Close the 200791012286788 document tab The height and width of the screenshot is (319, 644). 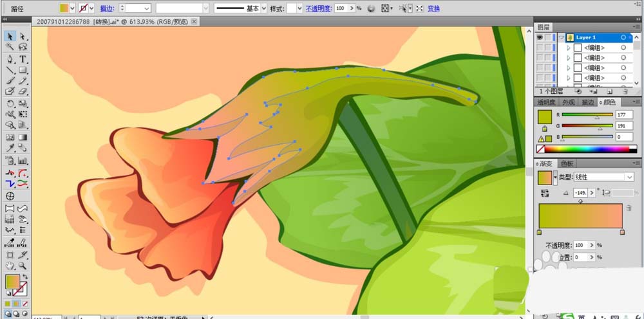click(x=194, y=21)
